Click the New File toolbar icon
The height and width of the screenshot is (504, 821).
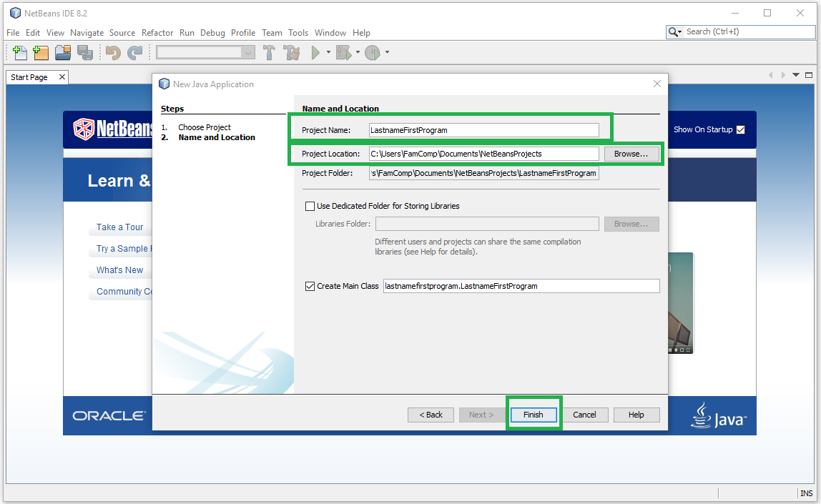coord(19,52)
